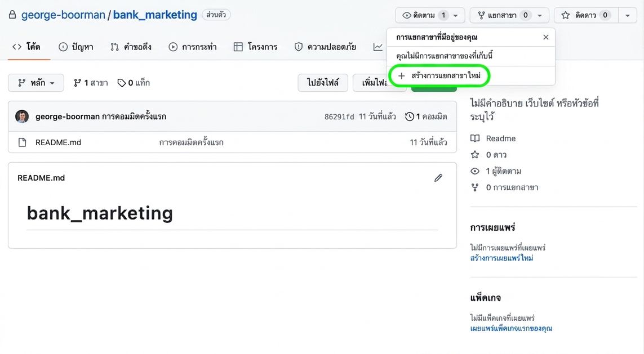
Task: Open george-boorman author link in commit row
Action: [x=68, y=116]
